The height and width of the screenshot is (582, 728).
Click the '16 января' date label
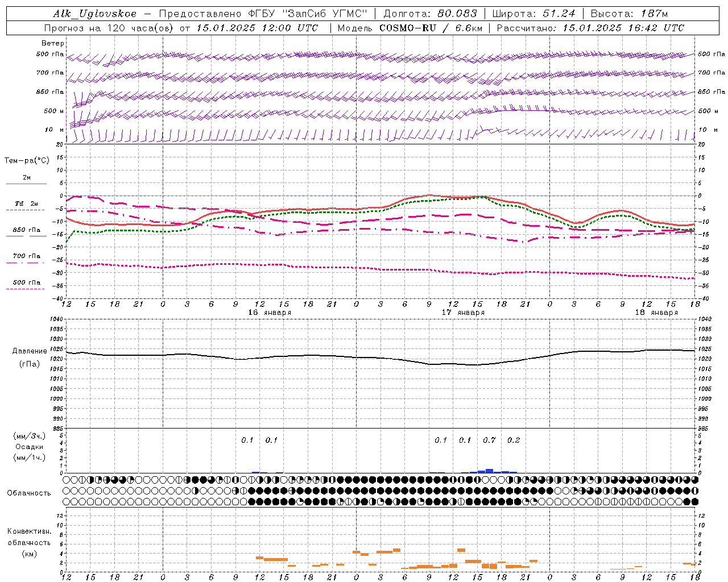tap(270, 313)
